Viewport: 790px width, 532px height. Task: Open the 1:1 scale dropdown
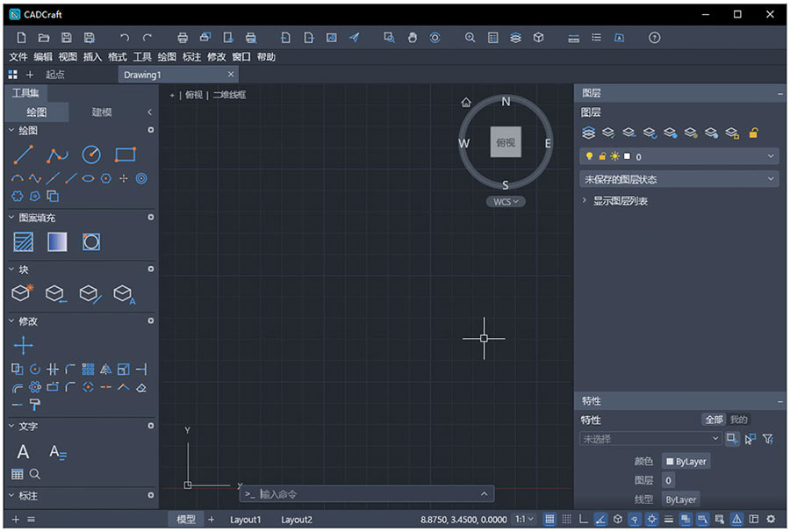[x=524, y=519]
